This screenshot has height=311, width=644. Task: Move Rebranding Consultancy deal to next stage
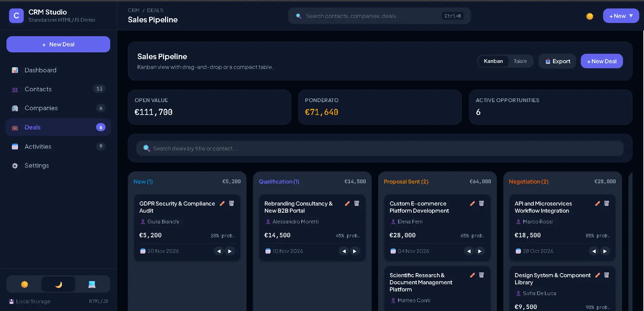355,251
